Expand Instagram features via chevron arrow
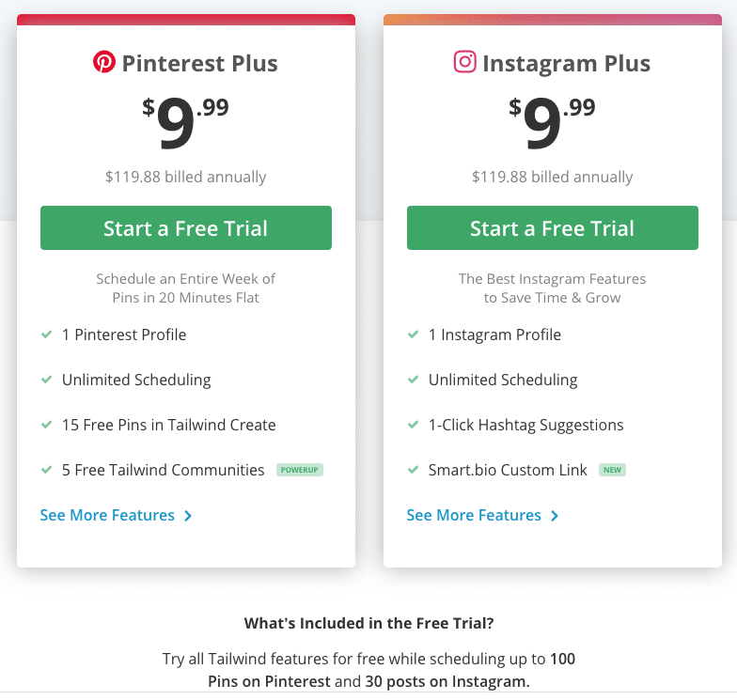The image size is (737, 700). pyautogui.click(x=555, y=516)
